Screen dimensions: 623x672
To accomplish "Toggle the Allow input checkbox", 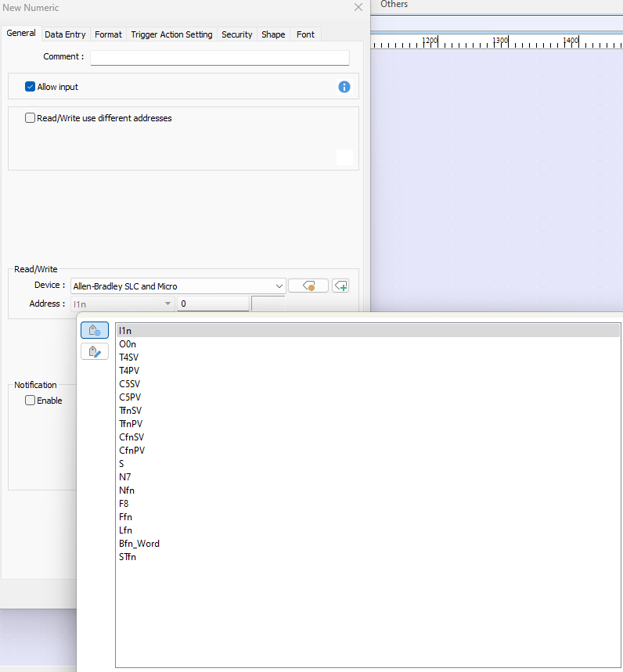I will pos(30,87).
